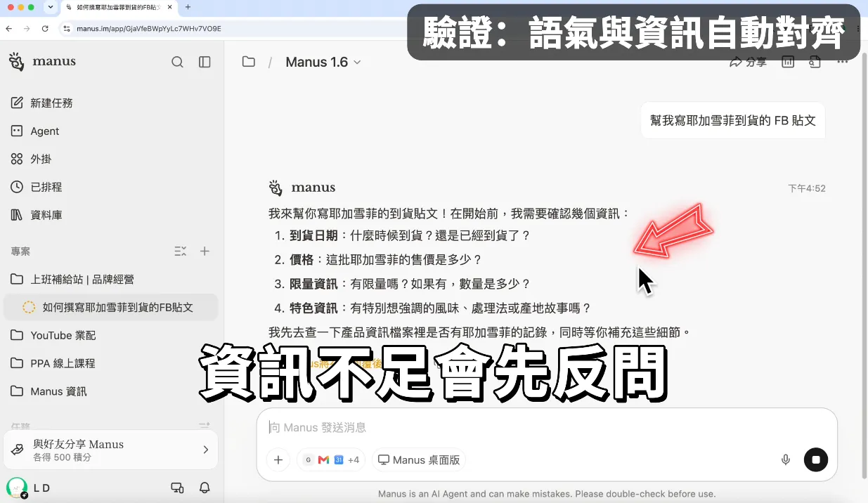The width and height of the screenshot is (868, 503).
Task: Open a new browser tab
Action: coord(188,7)
